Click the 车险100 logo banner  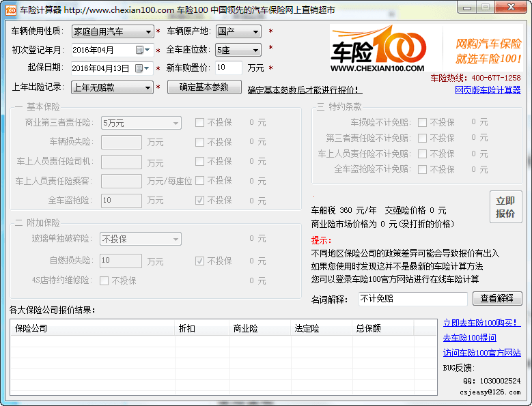click(x=425, y=48)
